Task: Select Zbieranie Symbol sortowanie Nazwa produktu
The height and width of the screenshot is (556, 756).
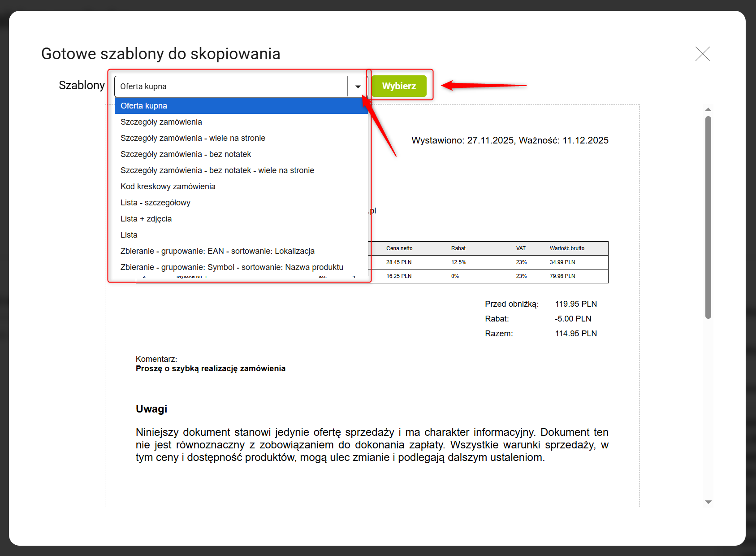Action: (232, 267)
